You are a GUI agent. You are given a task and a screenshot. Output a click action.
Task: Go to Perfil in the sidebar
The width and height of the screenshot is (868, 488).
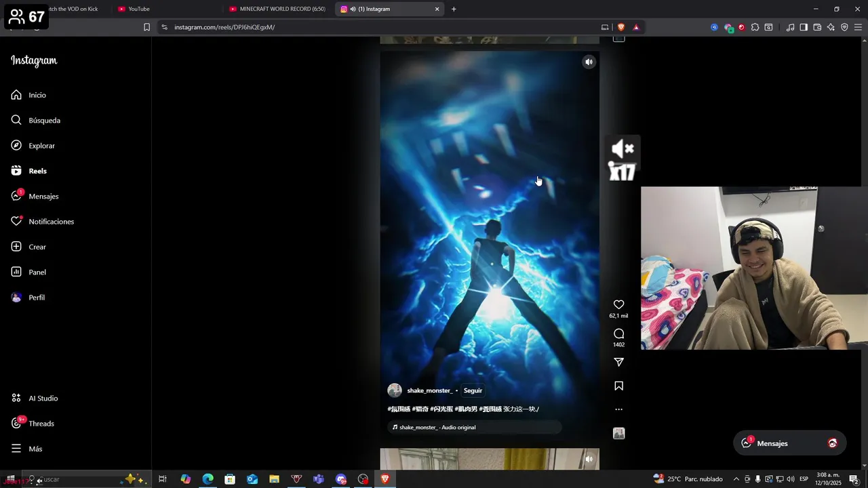28,298
